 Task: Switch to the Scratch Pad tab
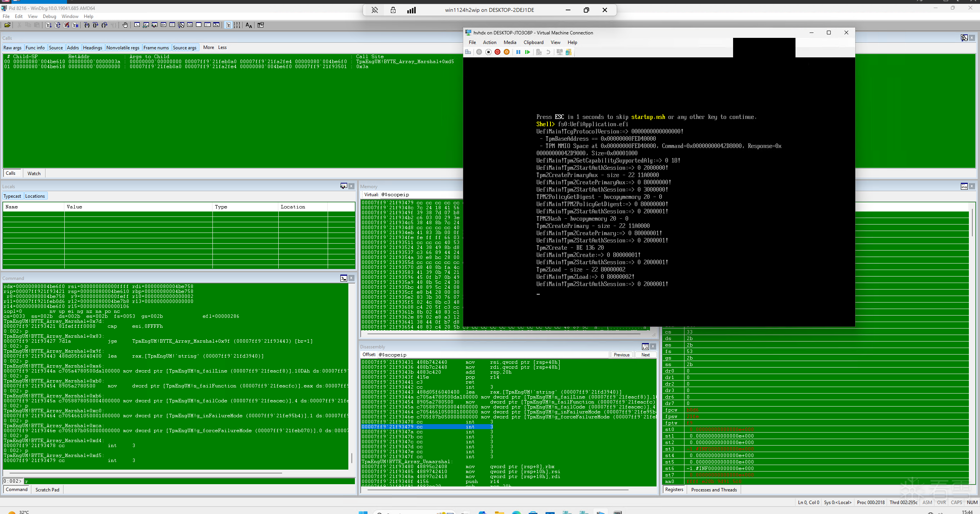(x=47, y=490)
